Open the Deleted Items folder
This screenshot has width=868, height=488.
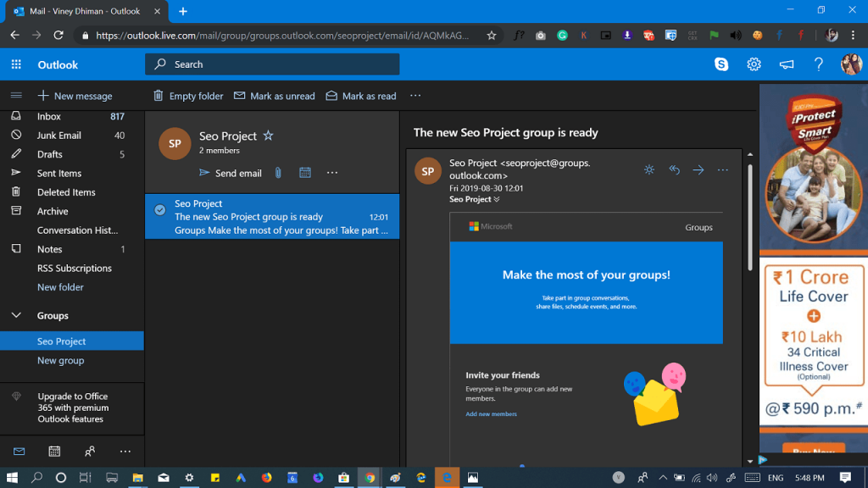click(72, 192)
